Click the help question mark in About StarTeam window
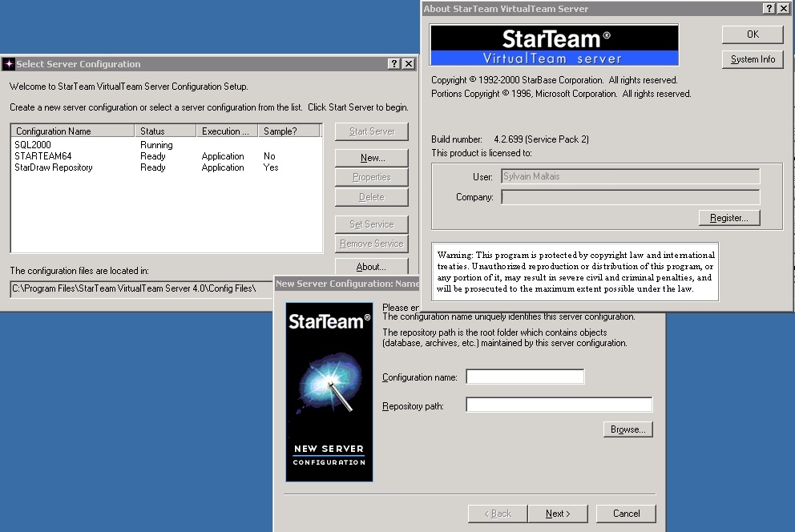The image size is (795, 532). pyautogui.click(x=769, y=8)
